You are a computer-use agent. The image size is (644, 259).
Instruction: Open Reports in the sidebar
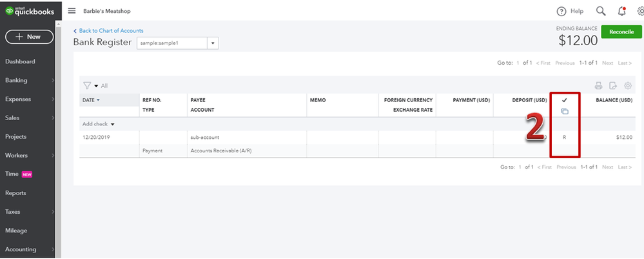15,193
